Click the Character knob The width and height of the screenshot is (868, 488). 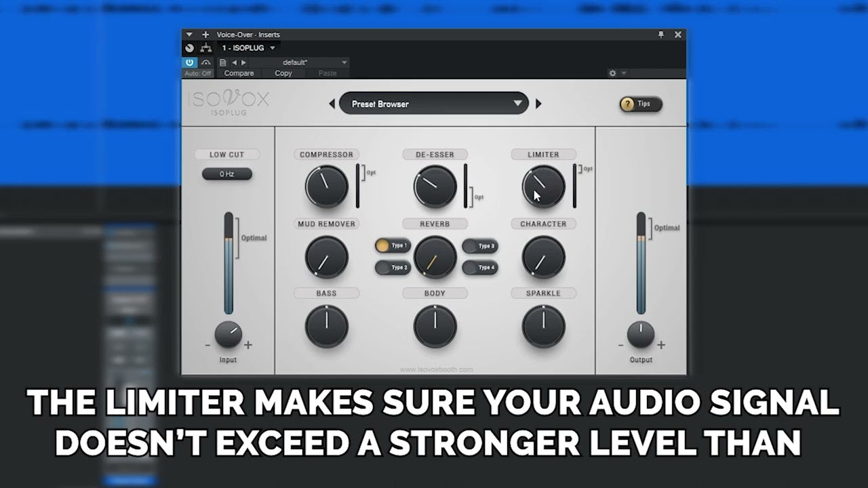(x=544, y=257)
